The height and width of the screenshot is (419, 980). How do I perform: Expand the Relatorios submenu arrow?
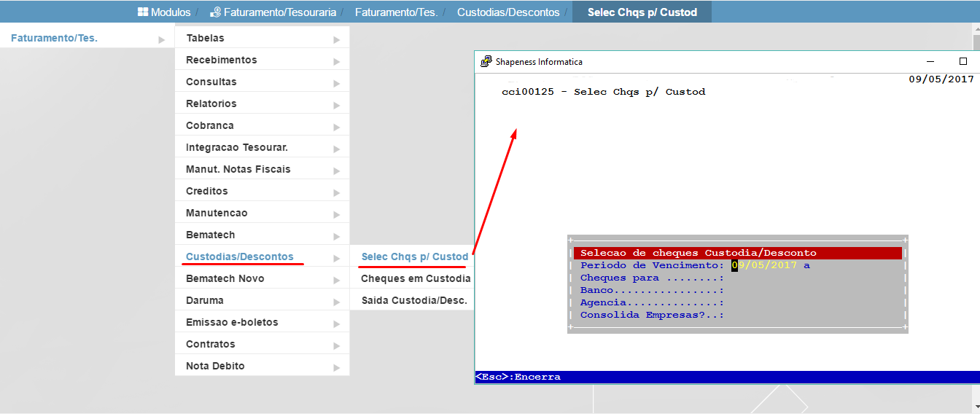(x=337, y=105)
